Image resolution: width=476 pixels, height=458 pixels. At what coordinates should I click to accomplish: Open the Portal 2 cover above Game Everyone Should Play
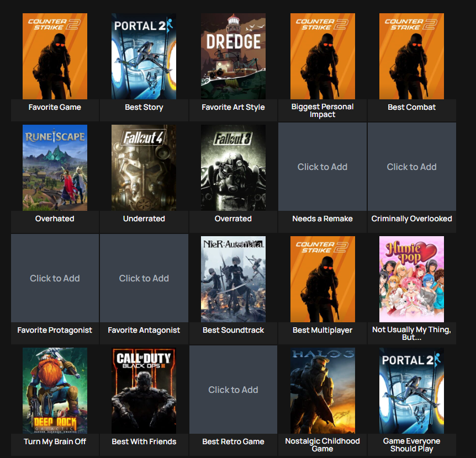(x=411, y=391)
